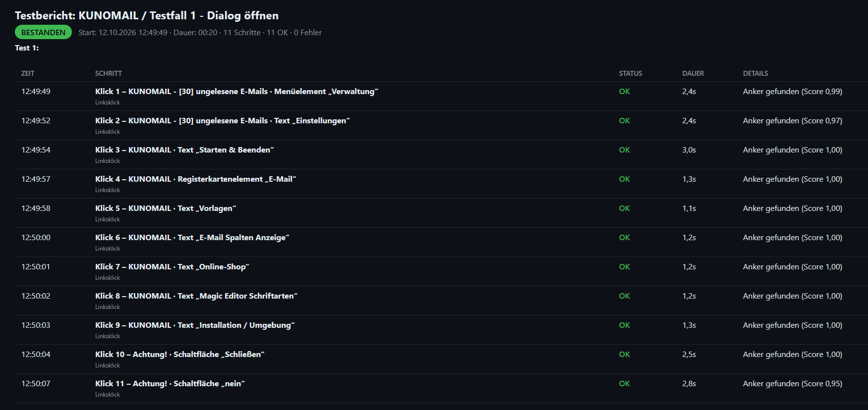Click the green "BESTANDEN" status badge
The height and width of the screenshot is (410, 868).
[x=43, y=32]
